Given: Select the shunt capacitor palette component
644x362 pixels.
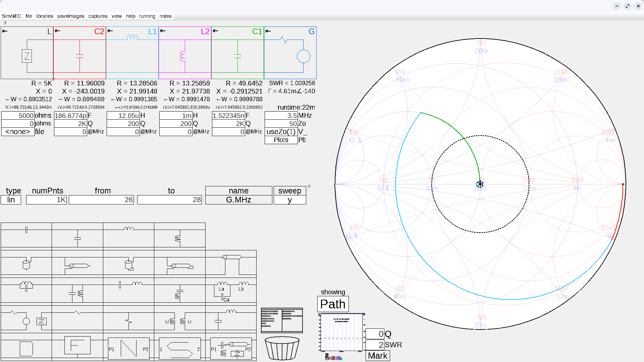Looking at the screenshot, I should (77, 235).
